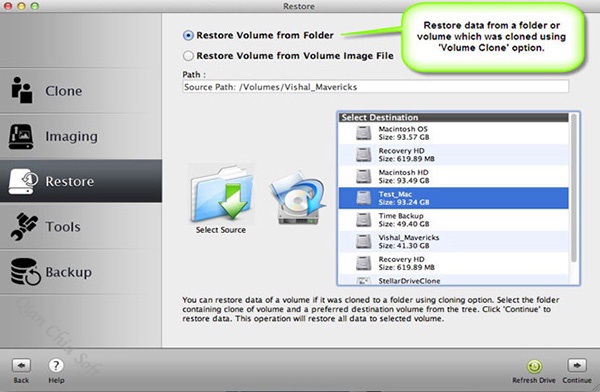Open the Backup database icon
This screenshot has width=600, height=392.
25,271
